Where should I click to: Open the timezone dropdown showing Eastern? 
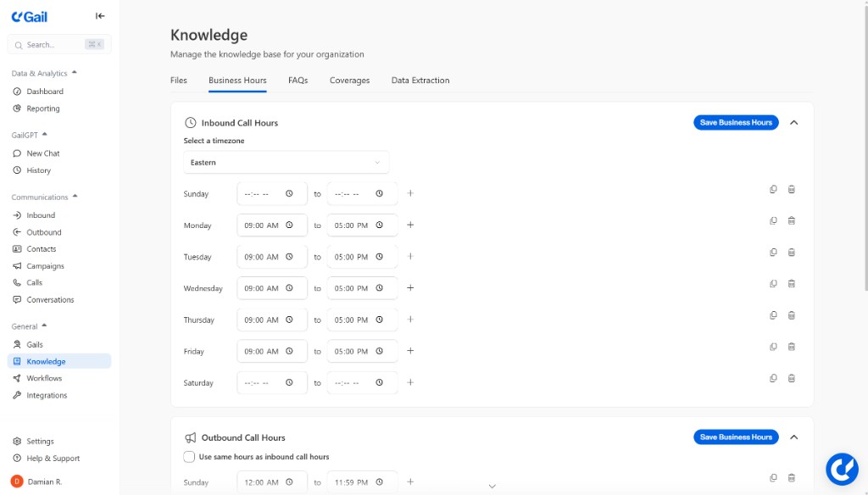(x=286, y=161)
